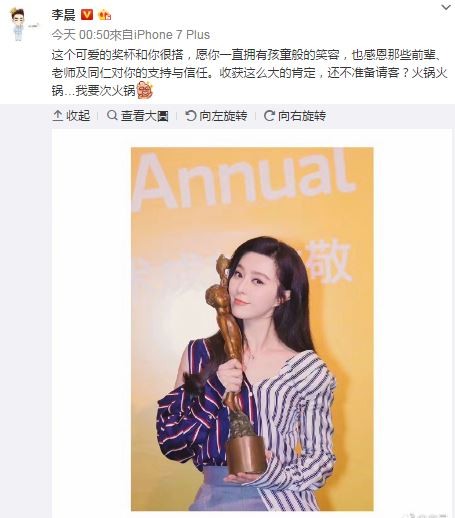This screenshot has width=455, height=518.
Task: Click the post text about 火锅
Action: tap(249, 73)
